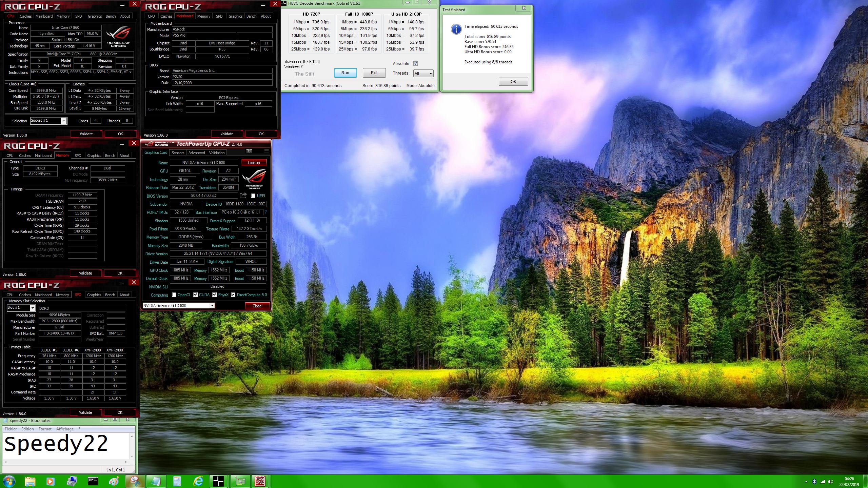Toggle the PhysX checkbox in GPU-Z

pos(214,295)
